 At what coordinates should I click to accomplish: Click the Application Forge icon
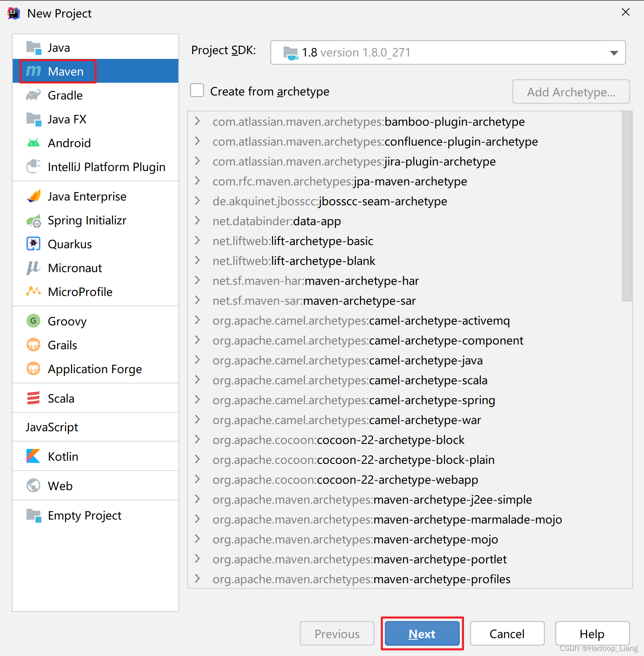33,369
